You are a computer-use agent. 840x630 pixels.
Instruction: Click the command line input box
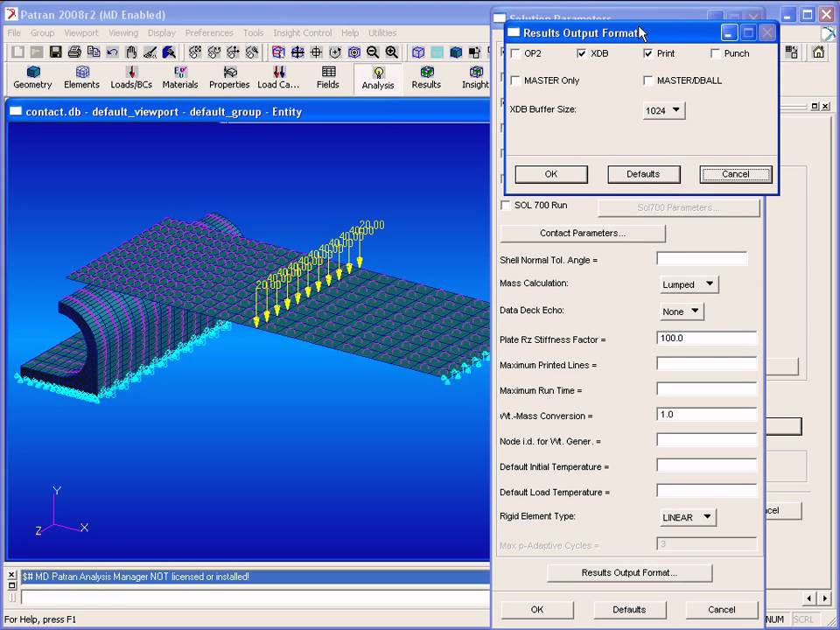pyautogui.click(x=255, y=598)
